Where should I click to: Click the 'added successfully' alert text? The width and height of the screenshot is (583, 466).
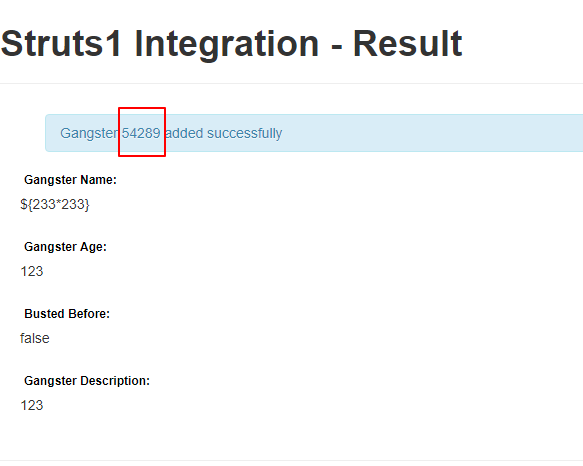(223, 134)
